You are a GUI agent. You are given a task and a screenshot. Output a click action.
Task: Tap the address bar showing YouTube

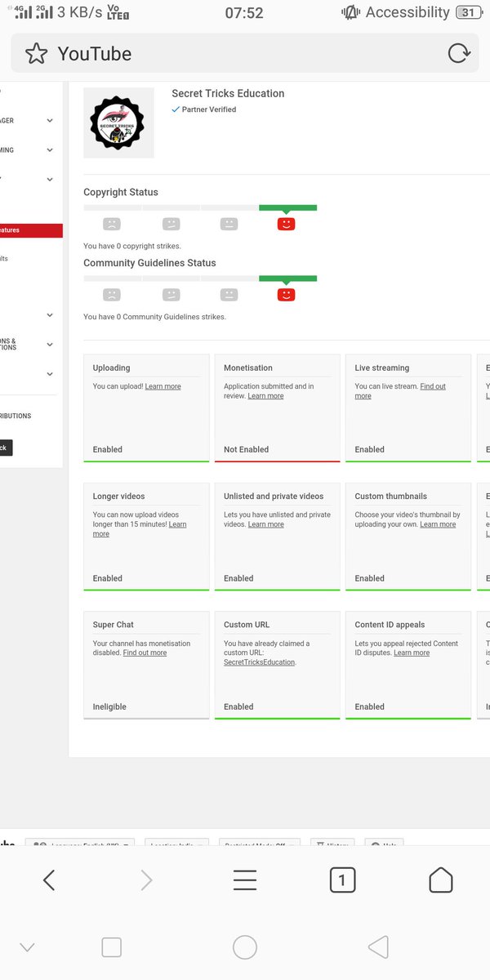pyautogui.click(x=245, y=54)
